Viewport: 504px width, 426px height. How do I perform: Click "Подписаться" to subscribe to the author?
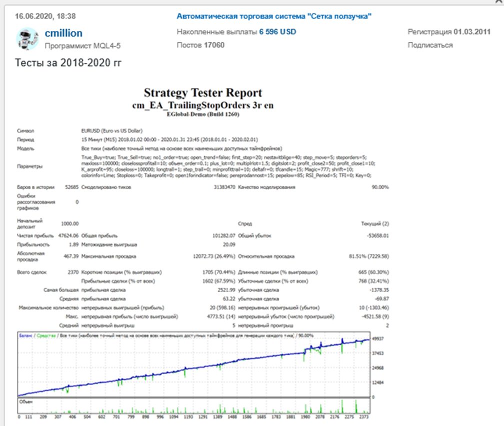click(x=430, y=45)
